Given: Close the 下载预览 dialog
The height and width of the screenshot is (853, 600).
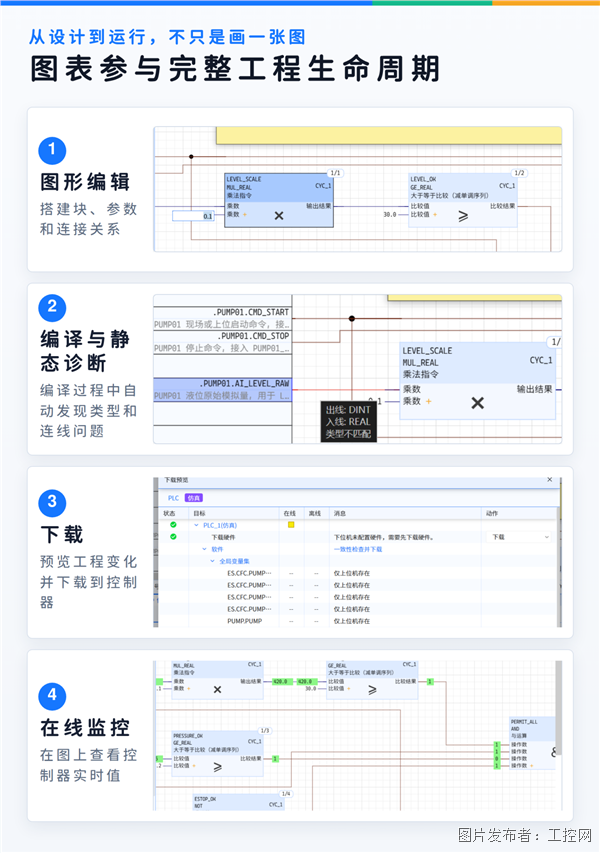Looking at the screenshot, I should click(549, 479).
